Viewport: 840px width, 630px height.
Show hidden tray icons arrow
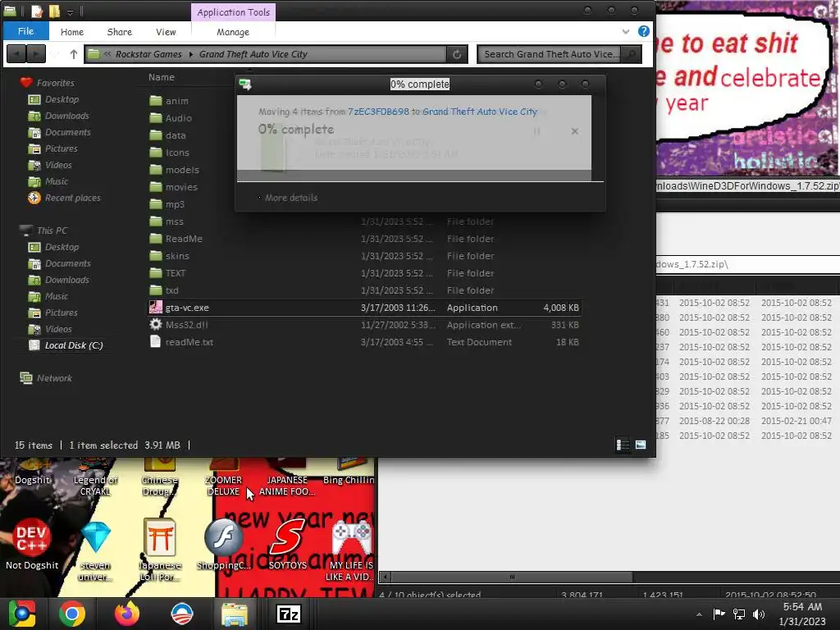pyautogui.click(x=699, y=614)
